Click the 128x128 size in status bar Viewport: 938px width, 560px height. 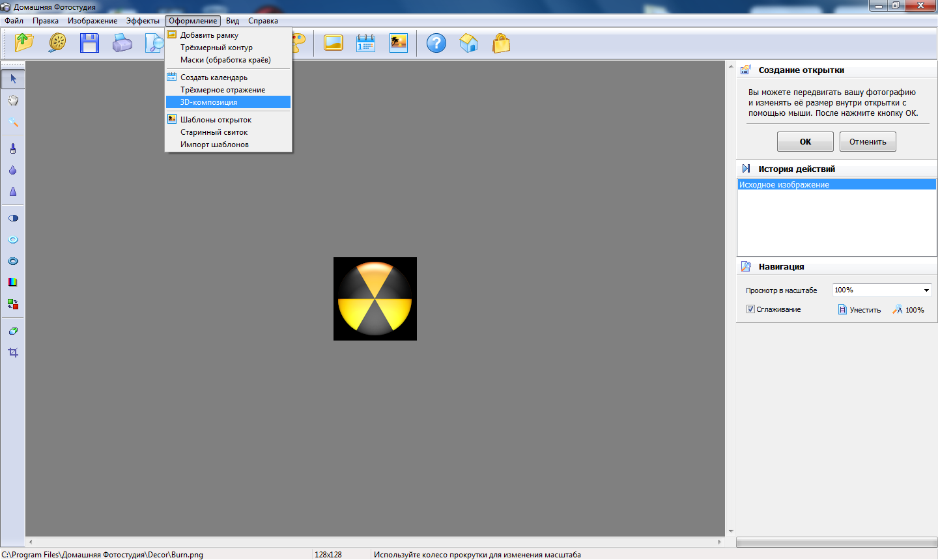[328, 555]
